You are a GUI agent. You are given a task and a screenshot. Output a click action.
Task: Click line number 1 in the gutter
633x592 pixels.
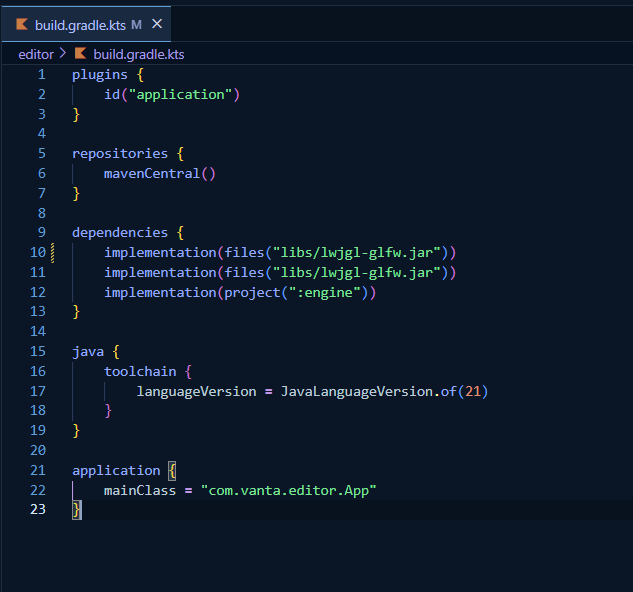[41, 75]
